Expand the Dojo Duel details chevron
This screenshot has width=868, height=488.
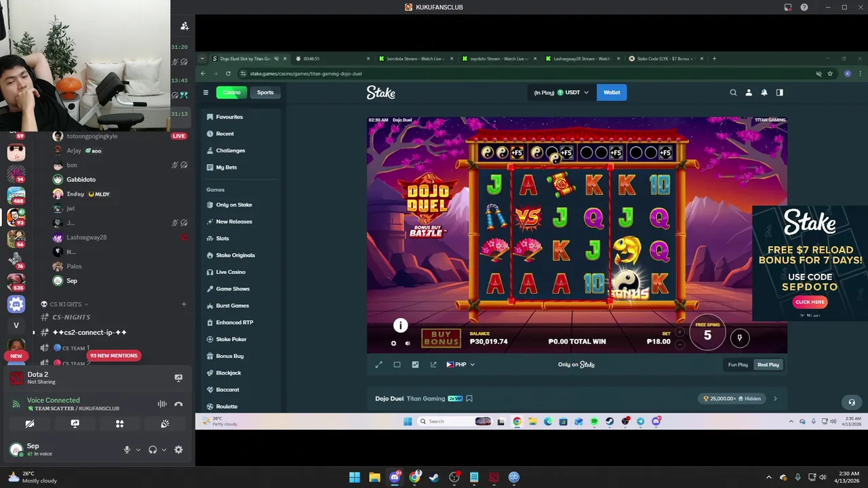[x=775, y=399]
